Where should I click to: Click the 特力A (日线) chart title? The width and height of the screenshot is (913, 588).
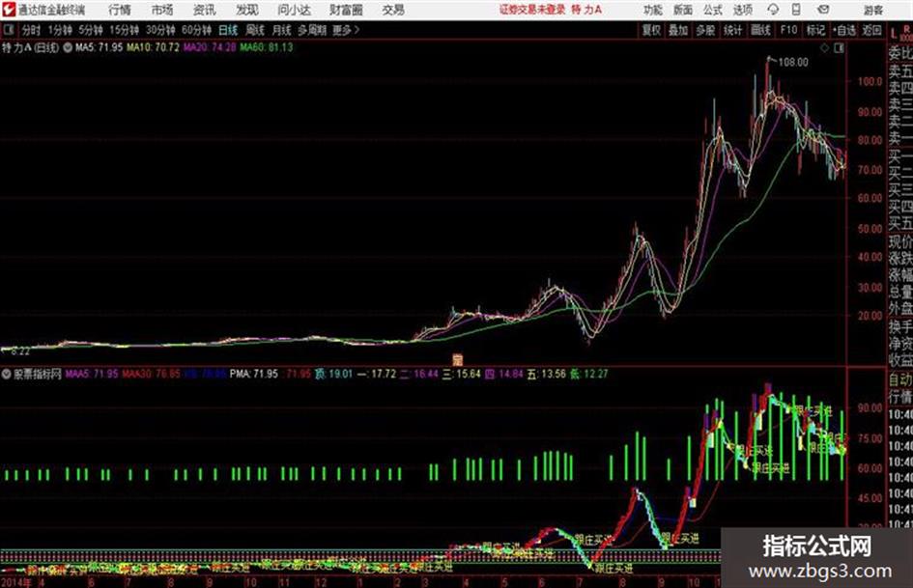tap(31, 47)
